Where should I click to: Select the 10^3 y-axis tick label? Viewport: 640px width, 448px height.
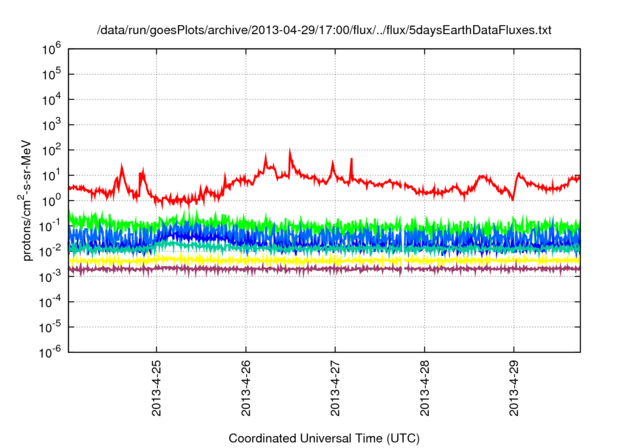(x=51, y=125)
